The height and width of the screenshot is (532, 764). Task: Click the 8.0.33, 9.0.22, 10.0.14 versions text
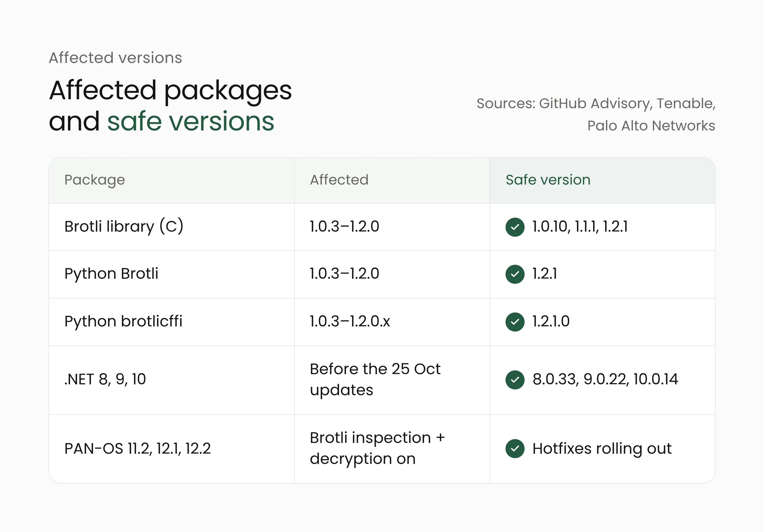coord(605,379)
